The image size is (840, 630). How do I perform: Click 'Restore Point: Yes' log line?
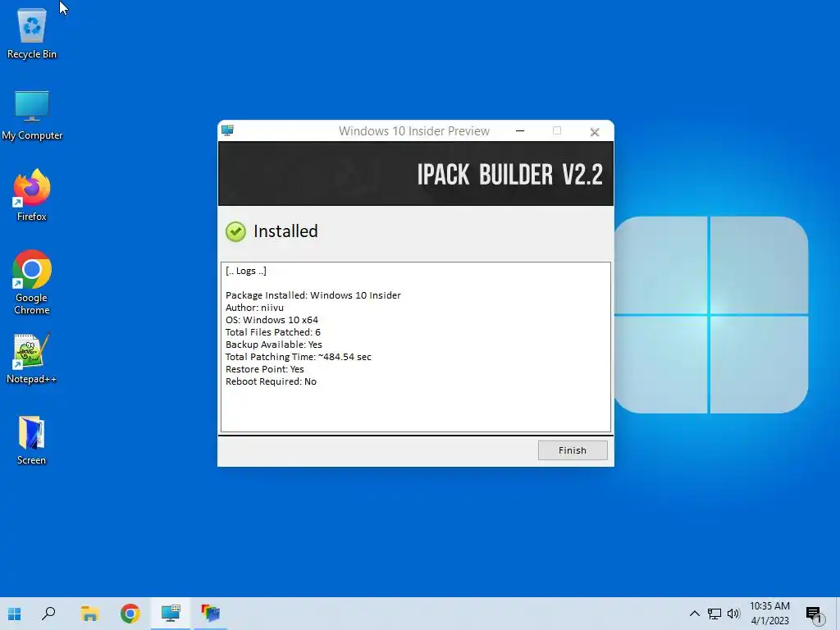click(x=265, y=369)
